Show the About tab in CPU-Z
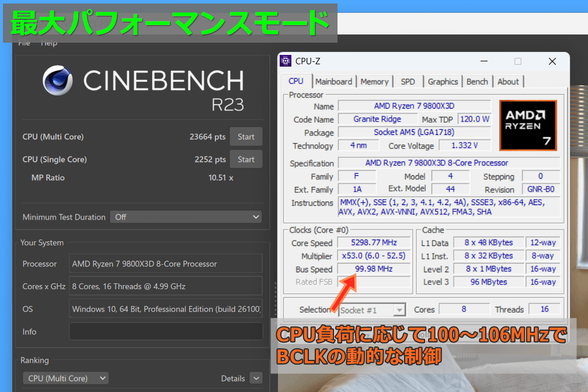The image size is (588, 392). [508, 82]
